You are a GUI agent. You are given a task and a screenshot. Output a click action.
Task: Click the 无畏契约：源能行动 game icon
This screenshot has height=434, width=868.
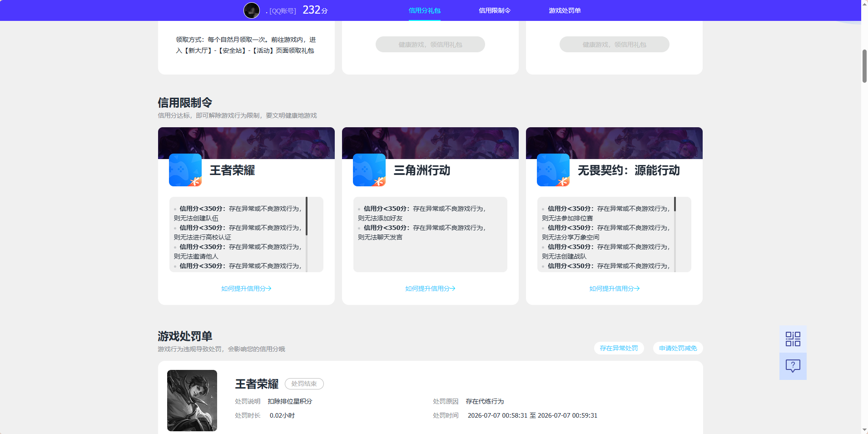tap(553, 170)
